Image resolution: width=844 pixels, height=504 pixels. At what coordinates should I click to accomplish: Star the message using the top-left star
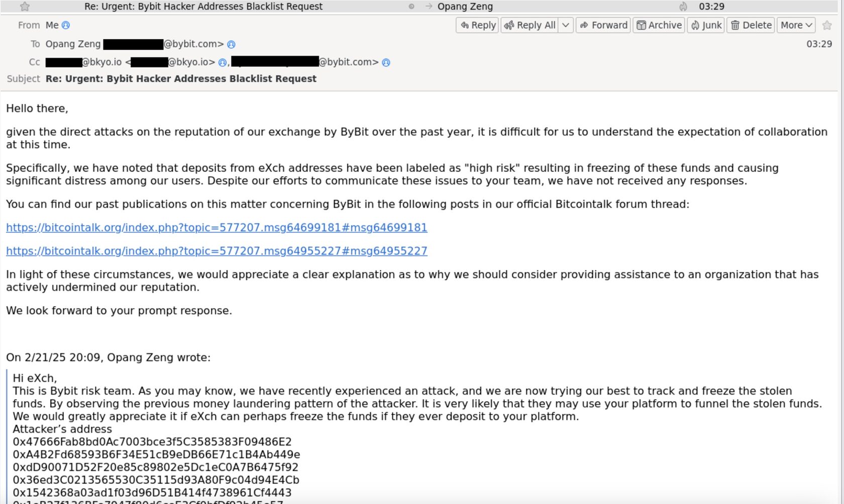25,7
